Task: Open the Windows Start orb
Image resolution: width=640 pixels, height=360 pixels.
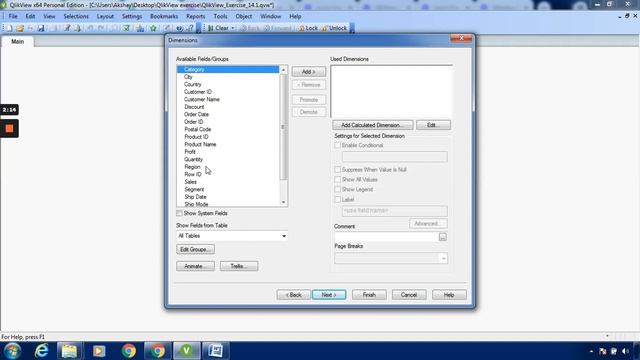Action: click(12, 351)
